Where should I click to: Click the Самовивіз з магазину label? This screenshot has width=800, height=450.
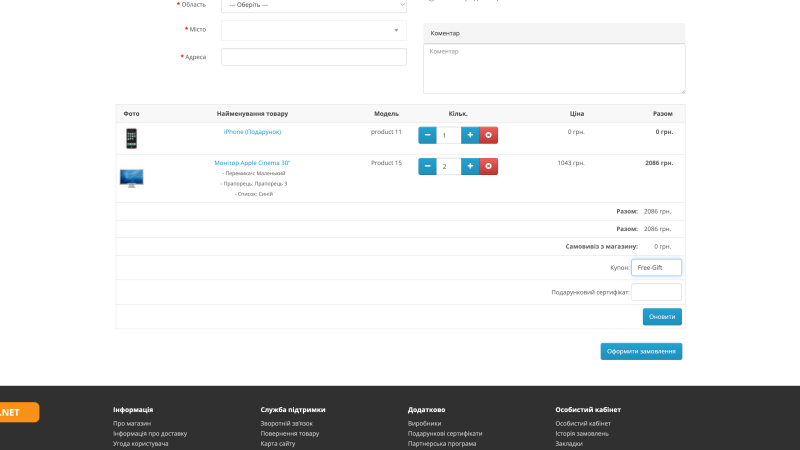pyautogui.click(x=602, y=246)
